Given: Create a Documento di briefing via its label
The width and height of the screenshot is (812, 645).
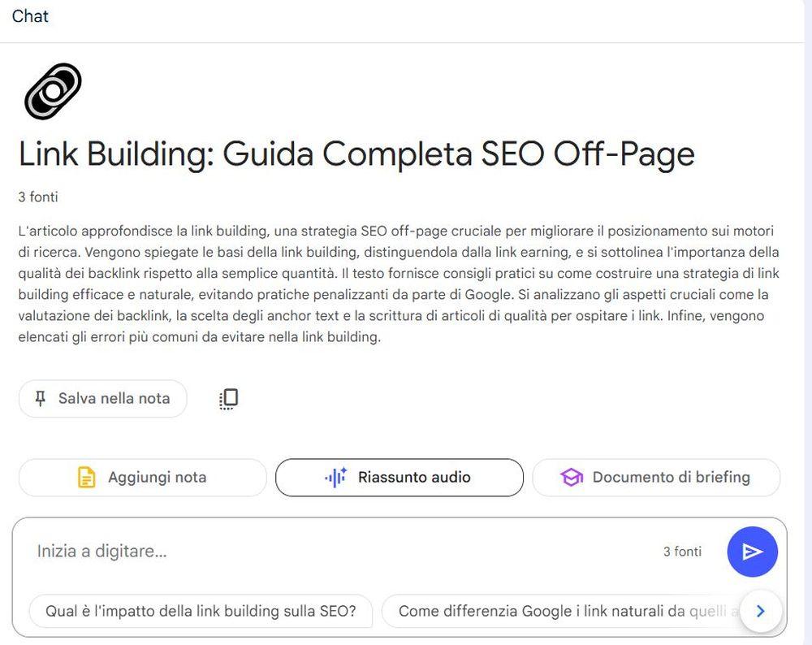Looking at the screenshot, I should click(x=671, y=478).
